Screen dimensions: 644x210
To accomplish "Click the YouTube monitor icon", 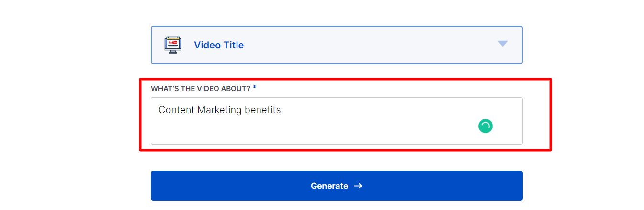I will [x=173, y=45].
